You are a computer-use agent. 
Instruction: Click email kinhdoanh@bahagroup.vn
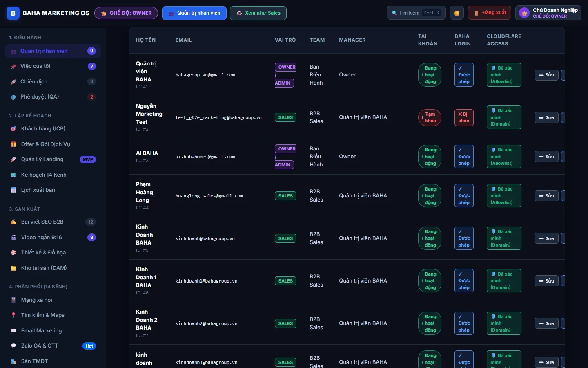[x=205, y=239]
